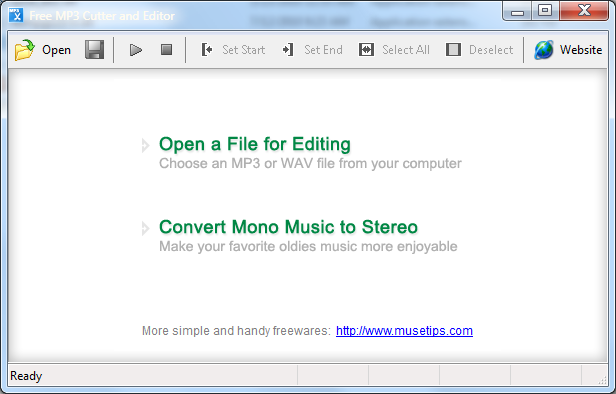
Task: Click the resize grip in status bar corner
Action: (602, 379)
